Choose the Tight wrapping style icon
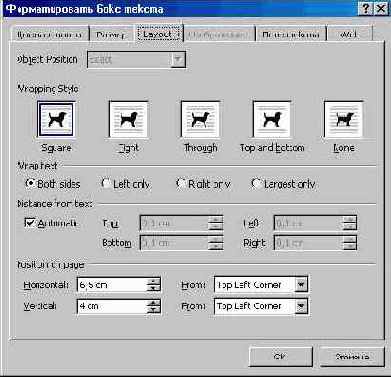This screenshot has width=391, height=377. [x=128, y=120]
